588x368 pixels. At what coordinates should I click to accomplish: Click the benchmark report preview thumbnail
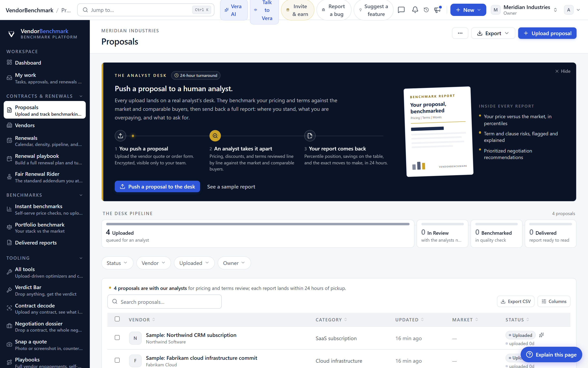[x=438, y=132]
